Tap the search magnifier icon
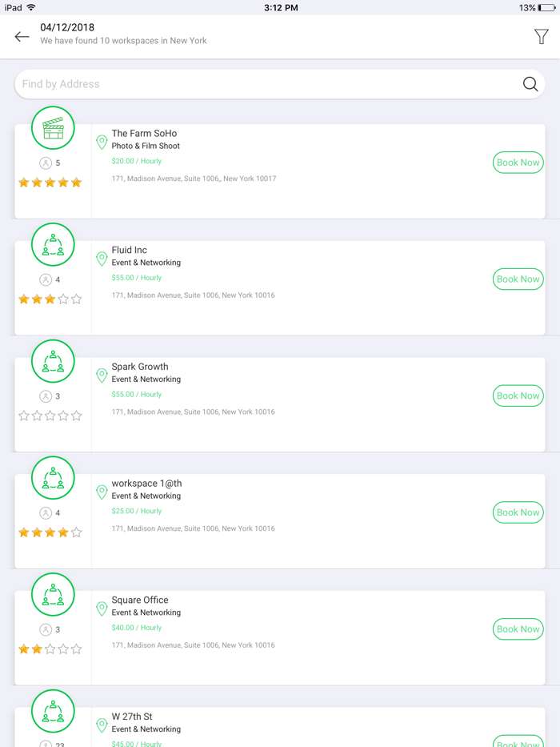The image size is (560, 747). (530, 83)
